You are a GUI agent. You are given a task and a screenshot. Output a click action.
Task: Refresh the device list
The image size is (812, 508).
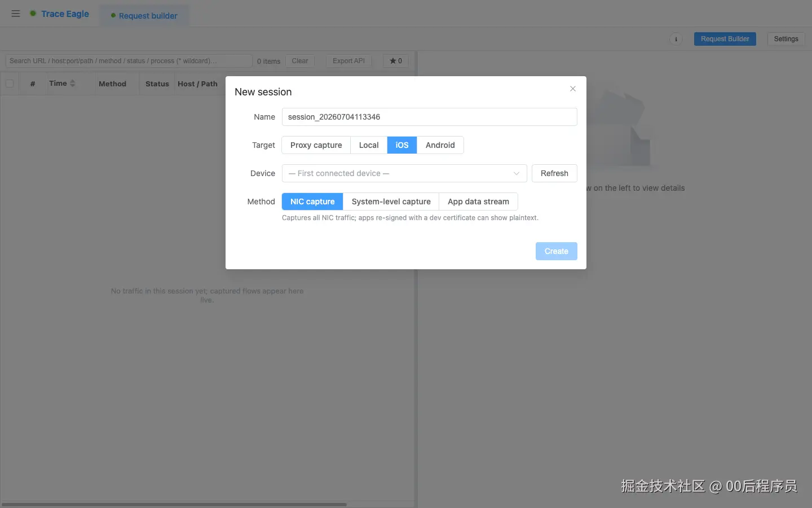coord(554,173)
